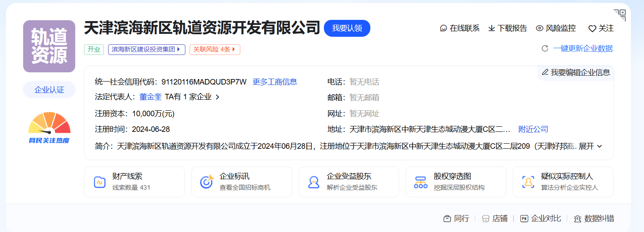Open legal representative 董金奎 link
644x232 pixels.
click(x=150, y=97)
